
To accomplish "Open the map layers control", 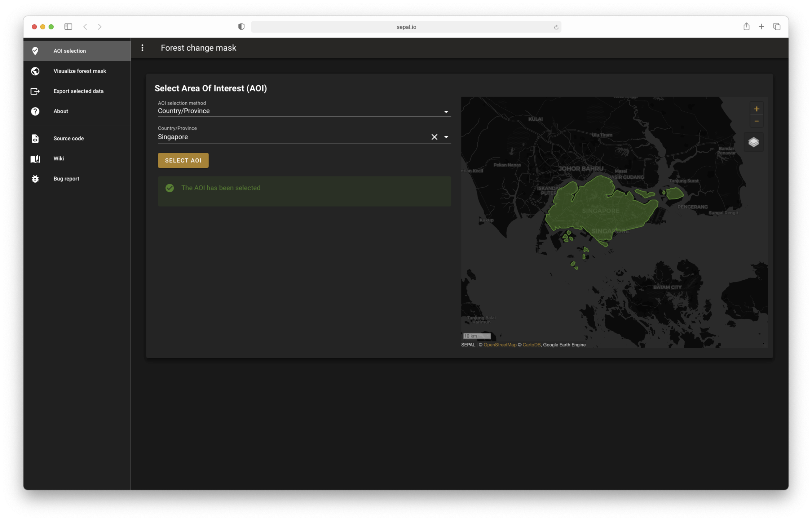I will coord(753,142).
